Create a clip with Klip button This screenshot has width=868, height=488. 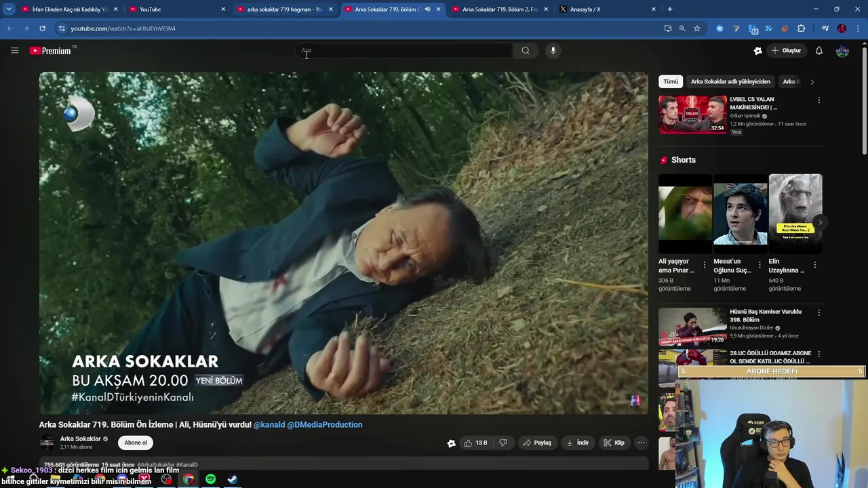click(x=614, y=443)
